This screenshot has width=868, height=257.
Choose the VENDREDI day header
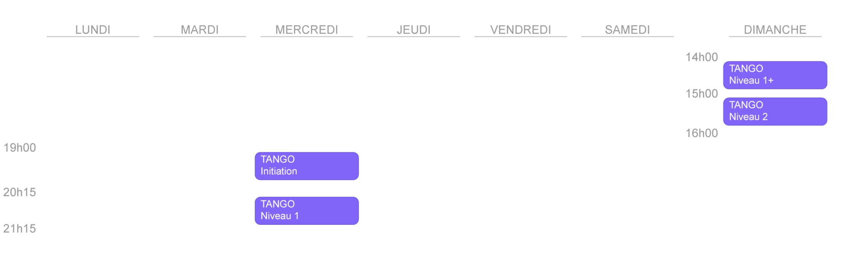coord(520,29)
